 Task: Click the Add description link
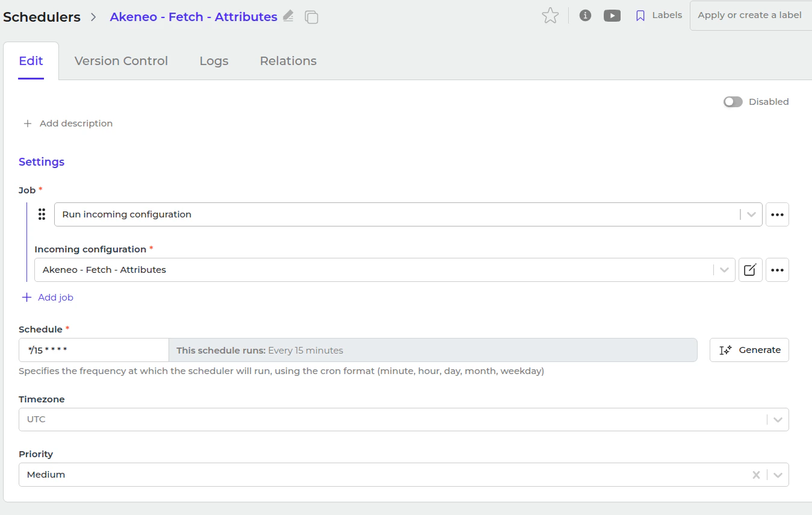click(76, 123)
